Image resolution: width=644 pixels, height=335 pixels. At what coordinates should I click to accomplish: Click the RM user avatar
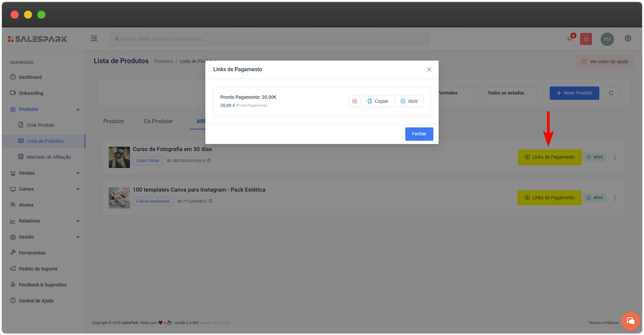(x=607, y=39)
